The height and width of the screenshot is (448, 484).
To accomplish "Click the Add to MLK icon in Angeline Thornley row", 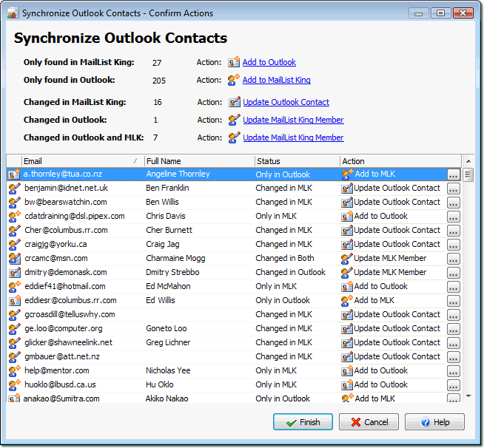I will pyautogui.click(x=347, y=174).
